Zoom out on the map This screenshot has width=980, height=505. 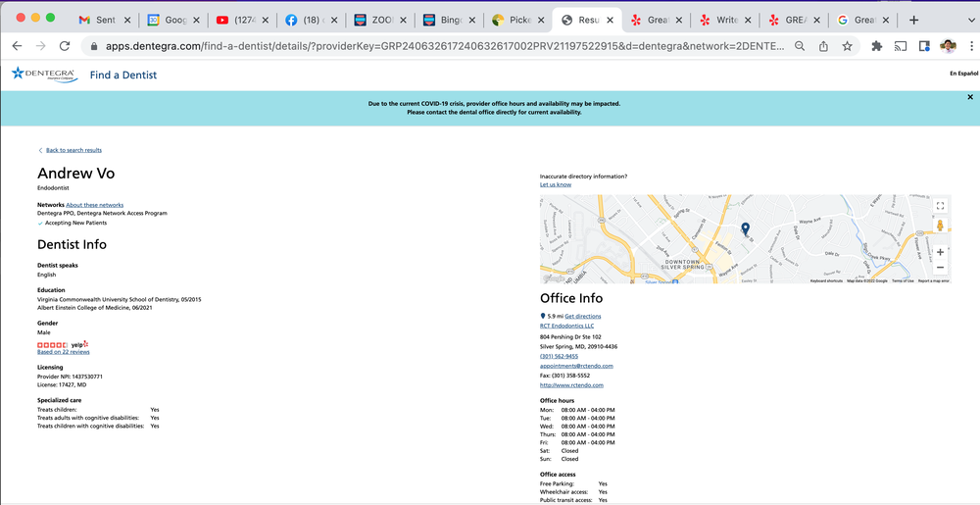940,268
